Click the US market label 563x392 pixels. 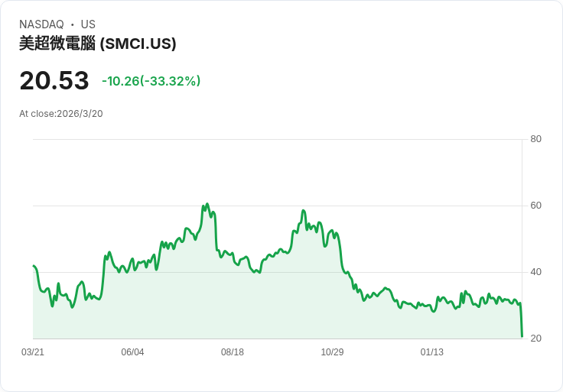pos(88,24)
